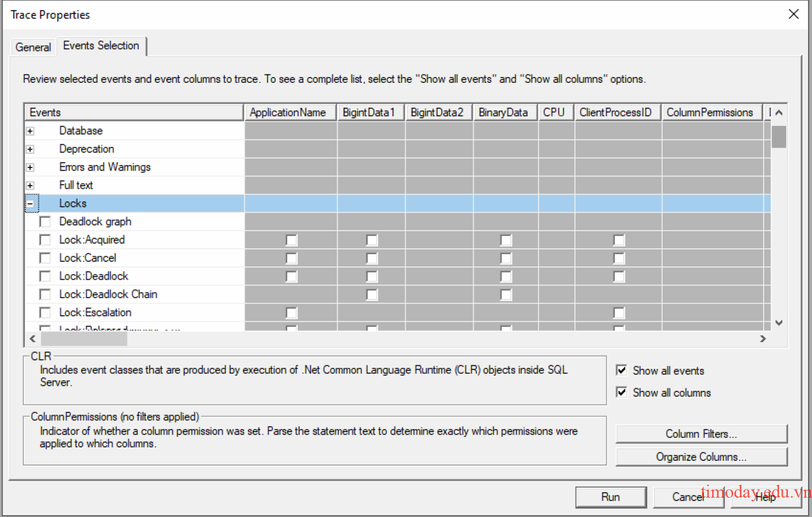The height and width of the screenshot is (517, 812).
Task: Click the vertical scrollbar down arrow
Action: 779,323
